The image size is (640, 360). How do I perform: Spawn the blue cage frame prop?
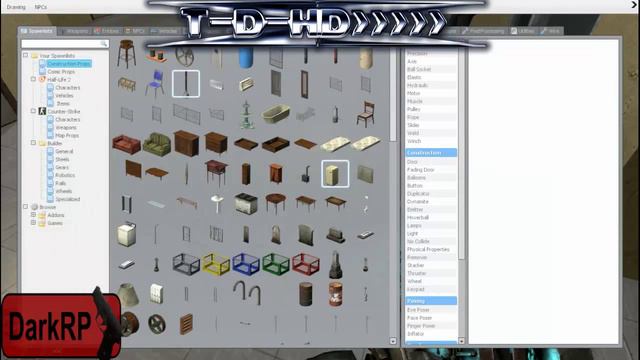click(x=246, y=264)
